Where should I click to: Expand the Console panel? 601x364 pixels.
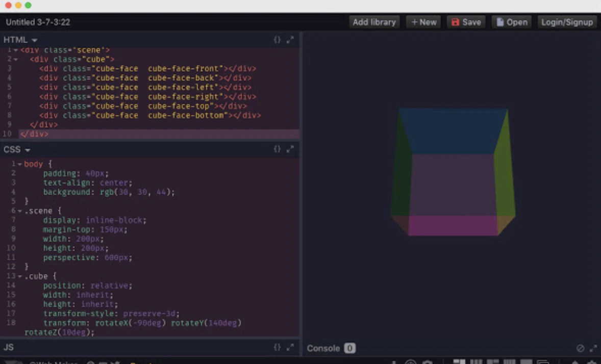(x=593, y=348)
